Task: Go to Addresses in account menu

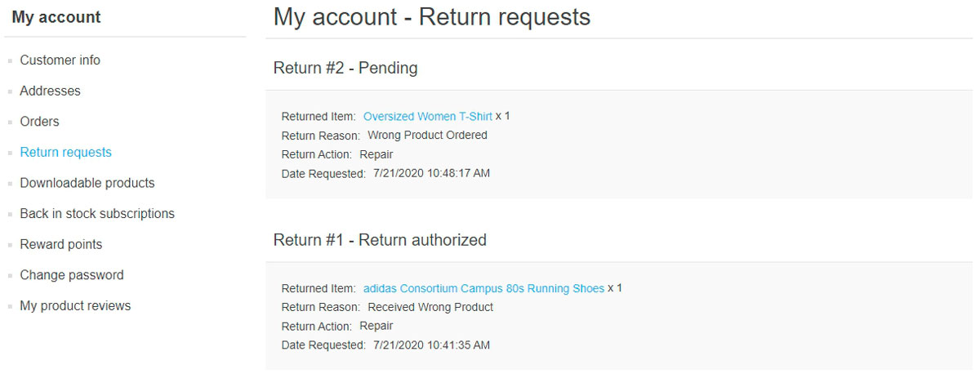Action: (x=50, y=91)
